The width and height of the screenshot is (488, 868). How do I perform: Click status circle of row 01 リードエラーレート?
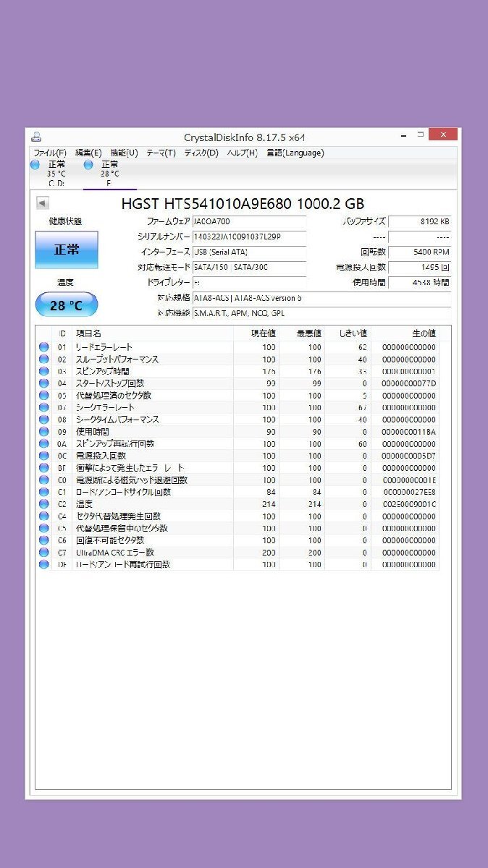point(44,347)
